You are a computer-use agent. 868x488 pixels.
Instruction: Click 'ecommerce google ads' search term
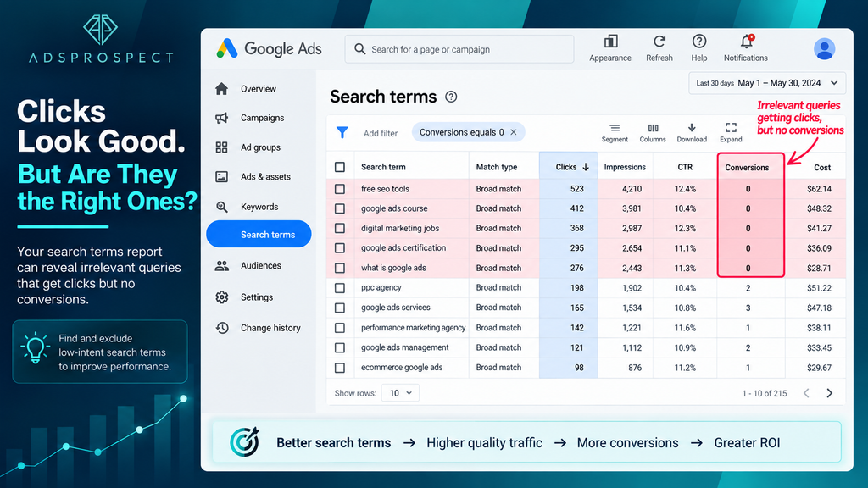coord(401,368)
